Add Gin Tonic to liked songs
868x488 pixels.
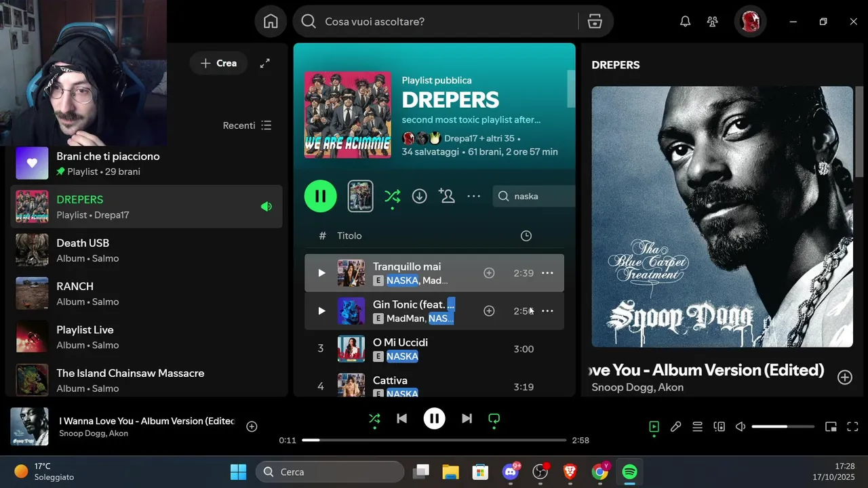pos(489,310)
